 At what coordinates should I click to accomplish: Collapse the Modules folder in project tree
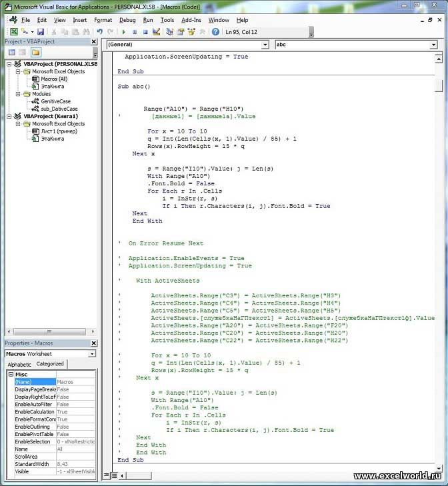[18, 94]
